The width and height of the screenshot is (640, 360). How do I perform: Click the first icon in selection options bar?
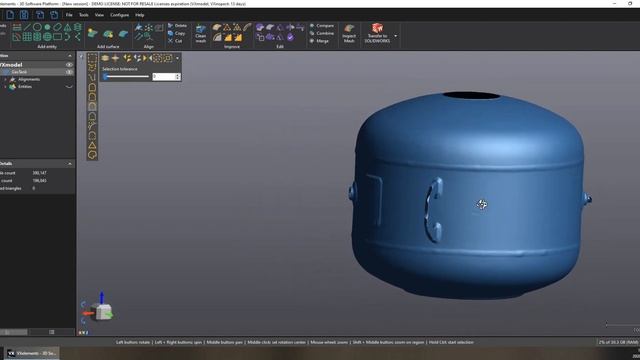[105, 58]
